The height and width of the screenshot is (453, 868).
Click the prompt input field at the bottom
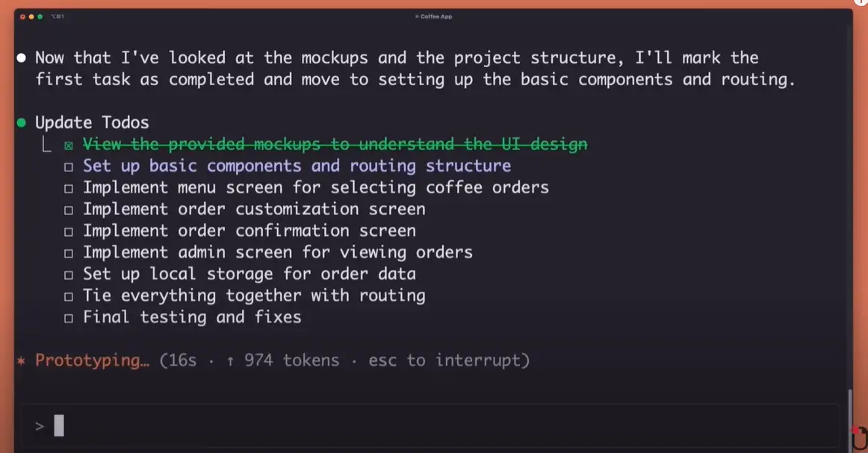(431, 425)
